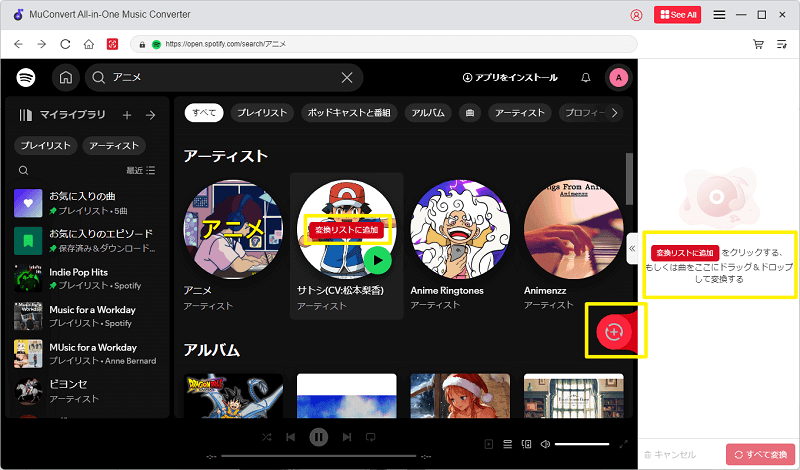Image resolution: width=800 pixels, height=470 pixels.
Task: Go back with the browser back arrow
Action: (18, 44)
